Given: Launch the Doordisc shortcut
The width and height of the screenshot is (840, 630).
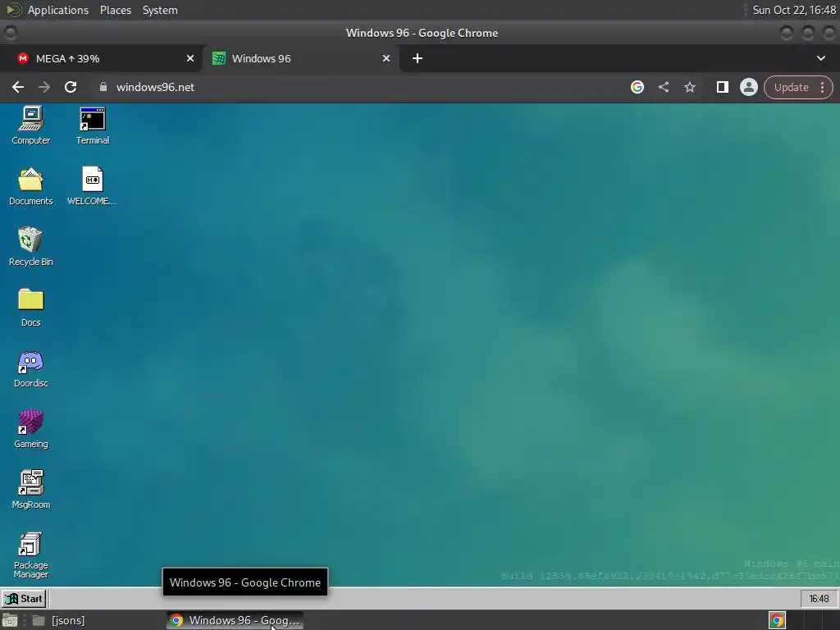Looking at the screenshot, I should [x=31, y=368].
